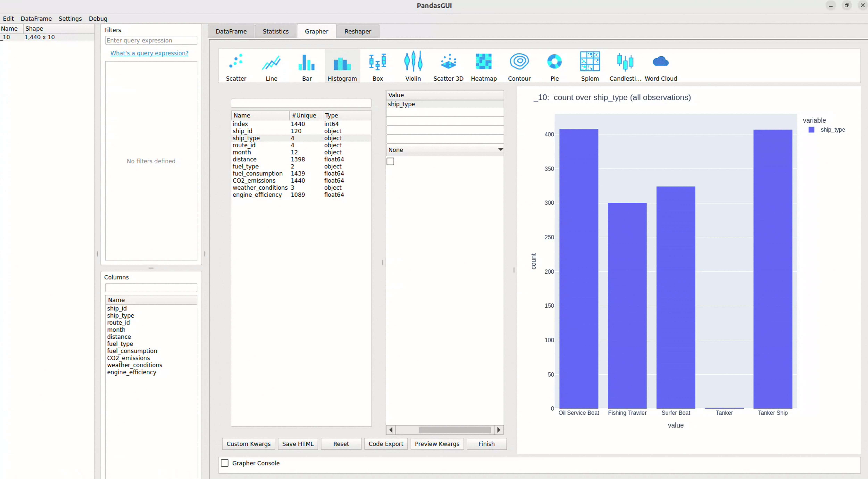868x479 pixels.
Task: Switch to the Statistics tab
Action: pyautogui.click(x=276, y=31)
